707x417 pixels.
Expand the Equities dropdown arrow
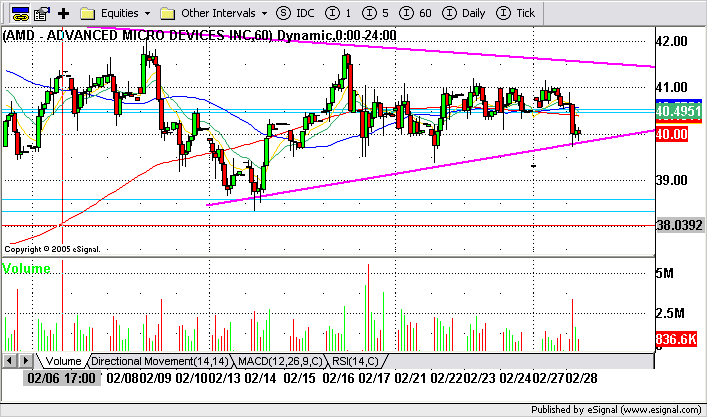147,14
